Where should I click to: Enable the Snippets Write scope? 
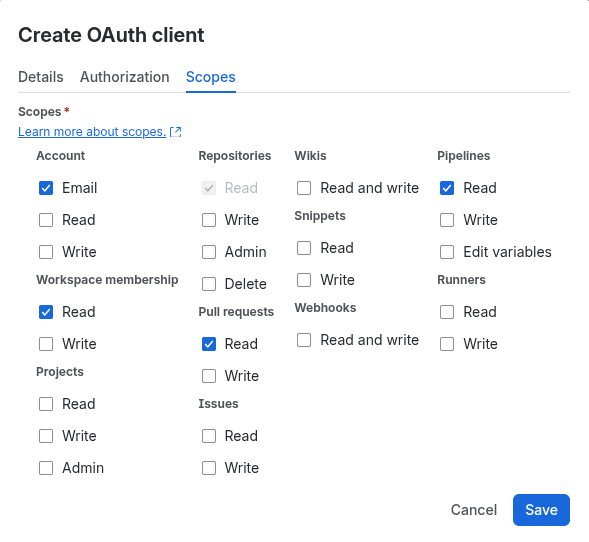pyautogui.click(x=304, y=280)
